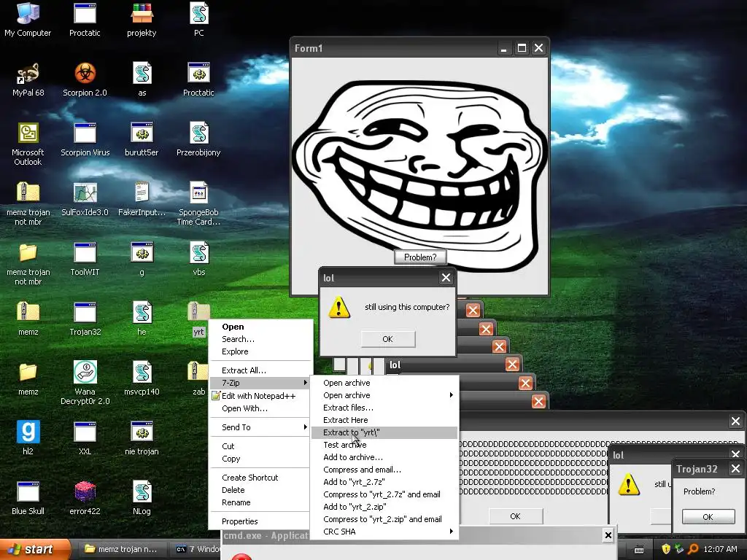The image size is (747, 560).
Task: Select Edit with Notepad++ menu entry
Action: (x=260, y=396)
